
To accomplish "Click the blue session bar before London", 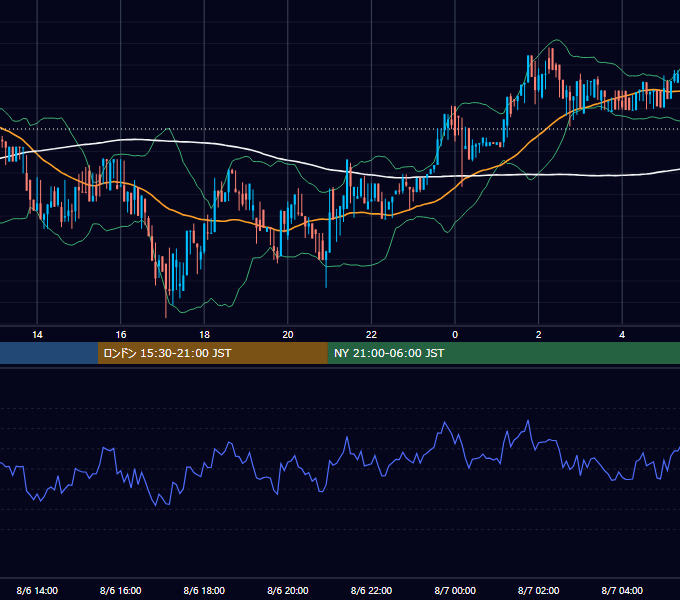I will [x=49, y=353].
